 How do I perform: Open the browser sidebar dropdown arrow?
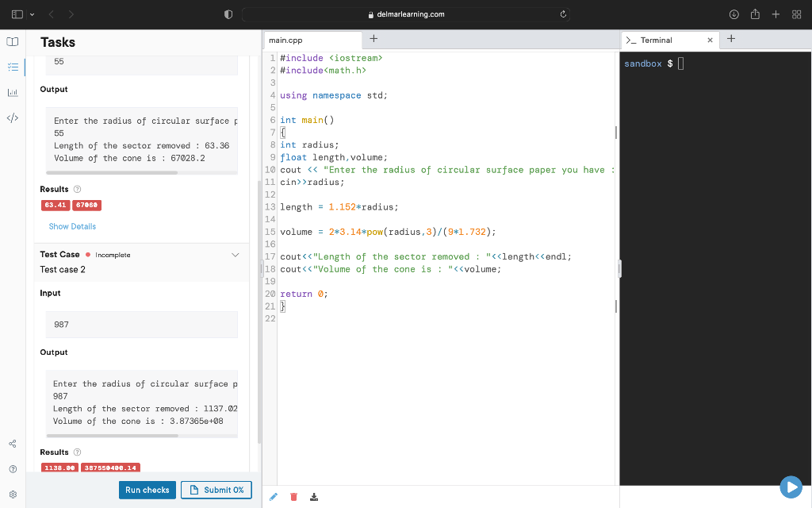(x=30, y=13)
